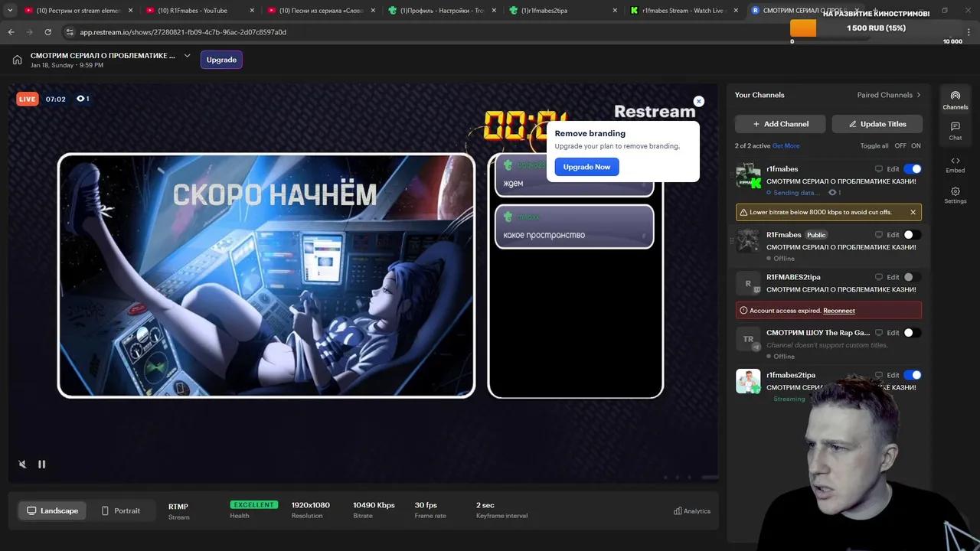Switch to Рестрим от stream elements browser tab
The image size is (980, 551).
79,11
